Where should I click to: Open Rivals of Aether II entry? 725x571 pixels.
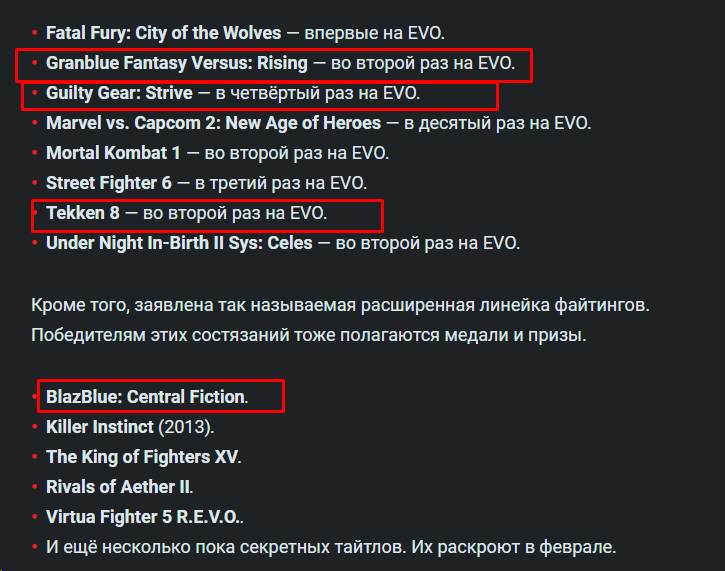pyautogui.click(x=118, y=487)
